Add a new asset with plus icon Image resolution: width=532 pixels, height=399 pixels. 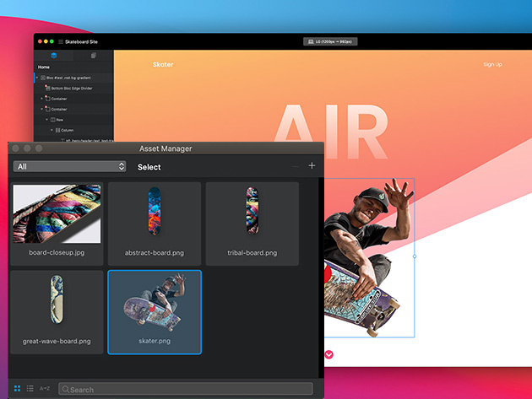coord(312,165)
